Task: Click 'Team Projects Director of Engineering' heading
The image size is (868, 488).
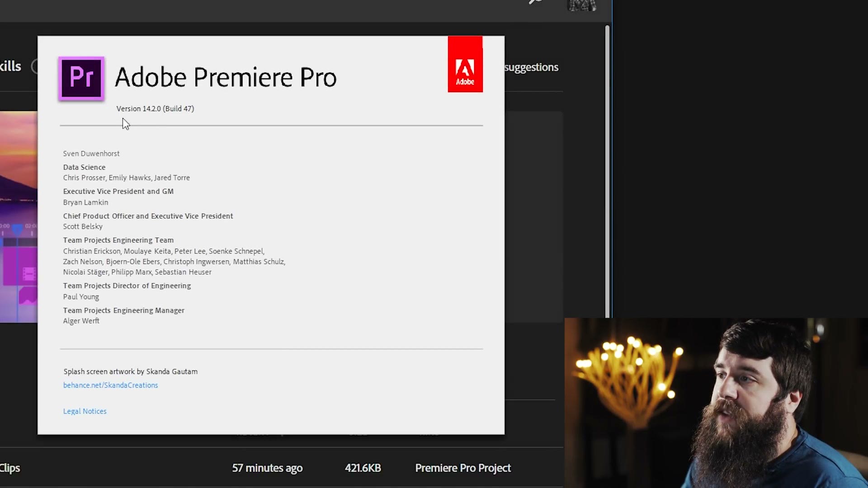Action: (x=127, y=286)
